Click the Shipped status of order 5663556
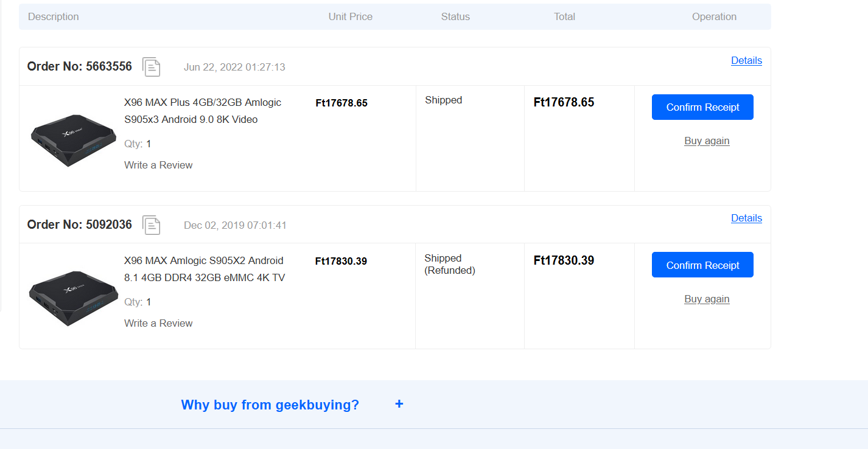 (x=444, y=100)
